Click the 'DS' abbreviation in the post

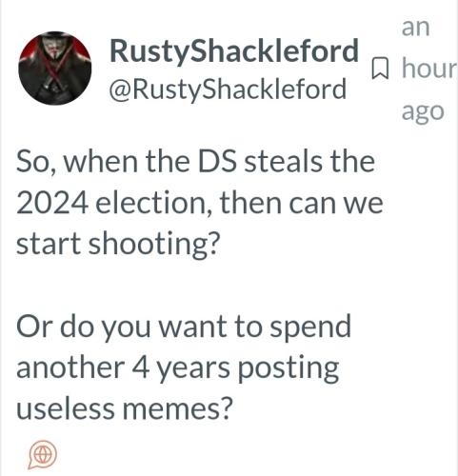click(217, 162)
